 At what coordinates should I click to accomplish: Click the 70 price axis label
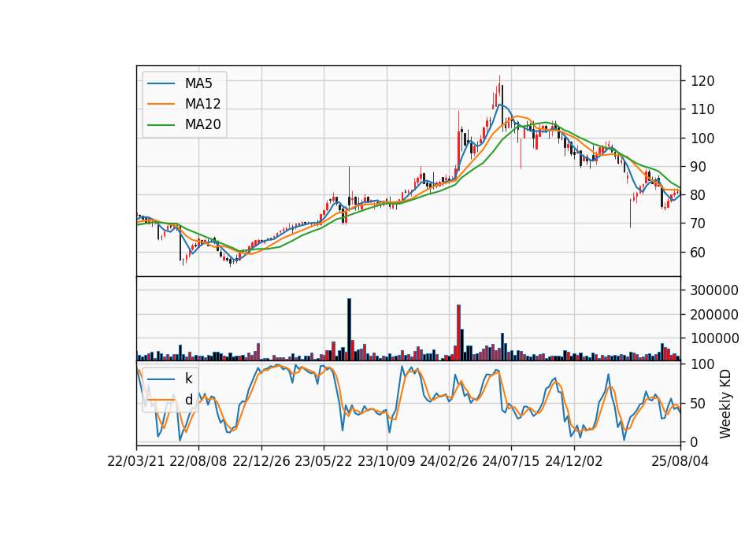[699, 223]
